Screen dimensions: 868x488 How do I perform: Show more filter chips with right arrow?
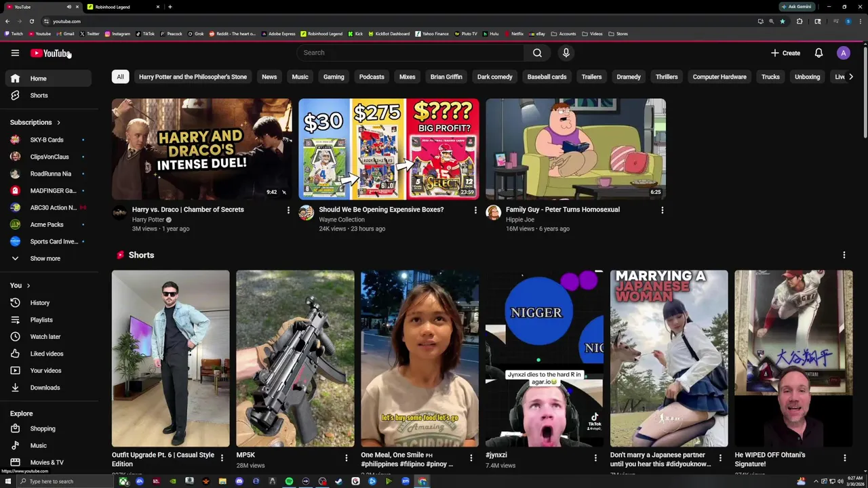click(851, 77)
